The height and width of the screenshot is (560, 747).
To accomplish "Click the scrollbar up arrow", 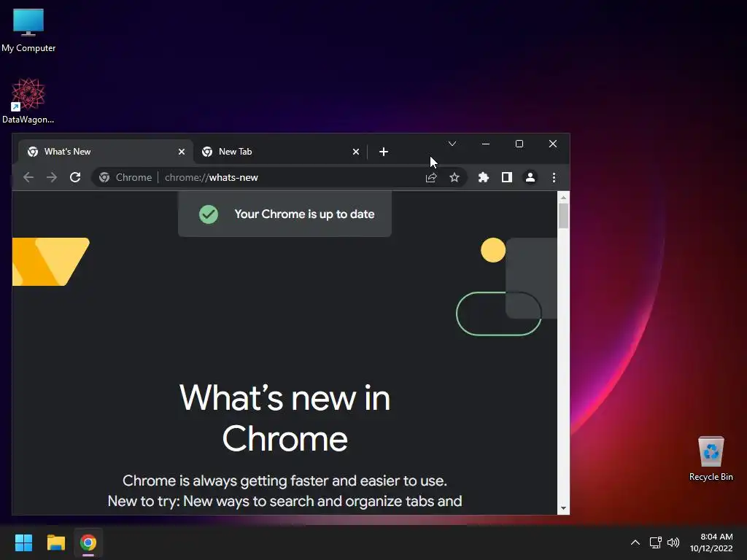I will coord(564,197).
